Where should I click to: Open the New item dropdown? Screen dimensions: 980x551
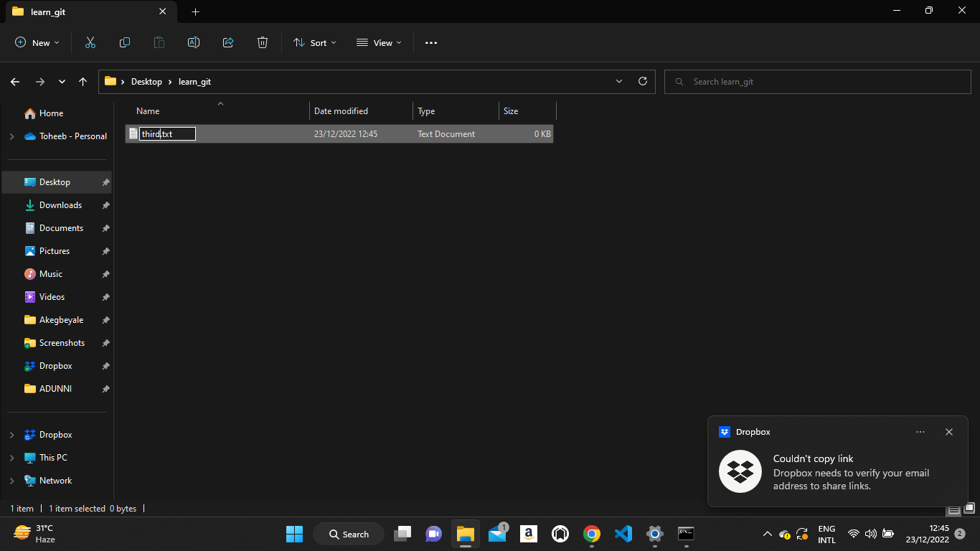point(37,43)
